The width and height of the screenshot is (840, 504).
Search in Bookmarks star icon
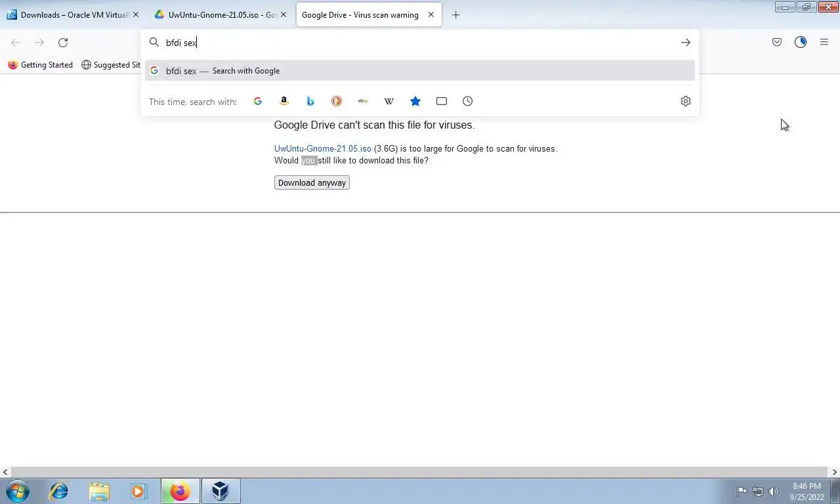click(415, 101)
